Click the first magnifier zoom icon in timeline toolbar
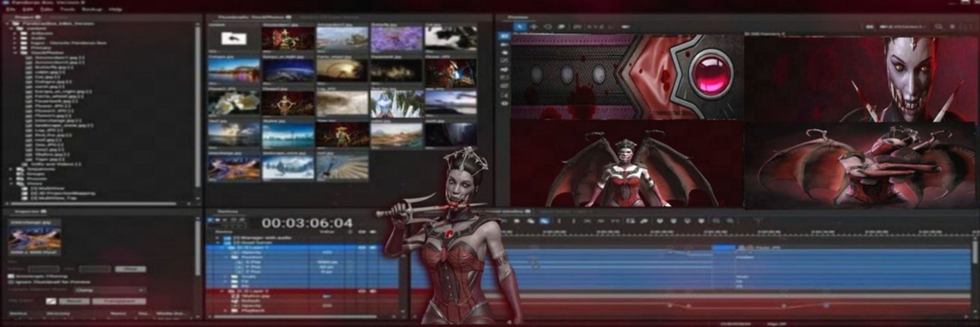The image size is (980, 327). click(716, 221)
